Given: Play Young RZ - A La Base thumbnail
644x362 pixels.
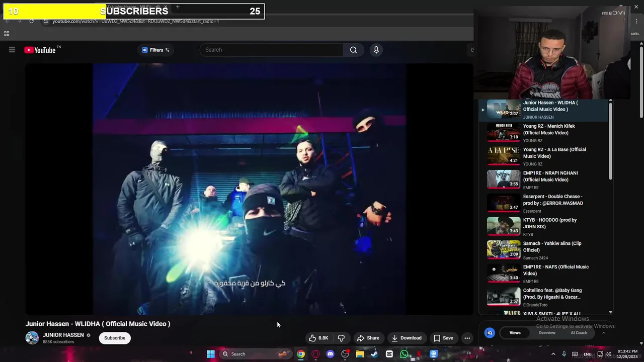Looking at the screenshot, I should (504, 156).
